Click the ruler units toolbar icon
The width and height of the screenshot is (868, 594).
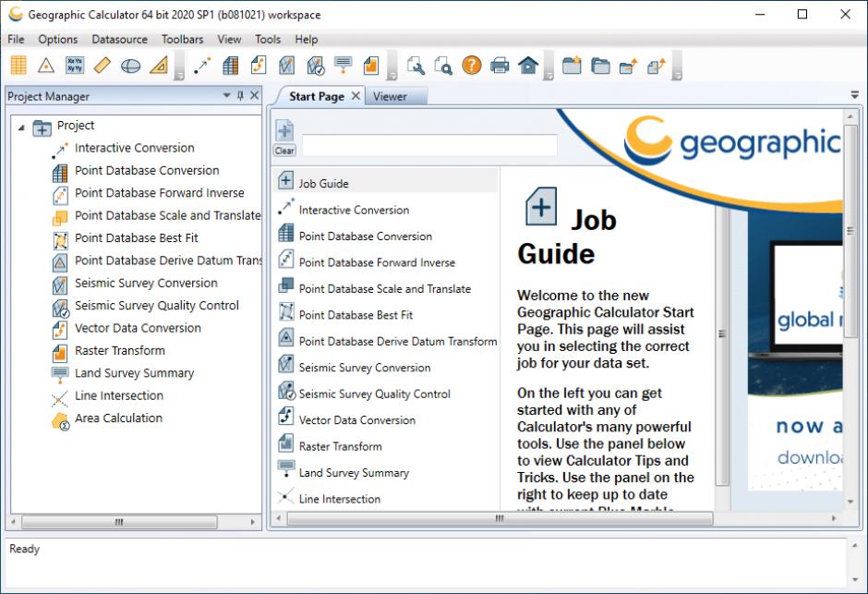102,66
